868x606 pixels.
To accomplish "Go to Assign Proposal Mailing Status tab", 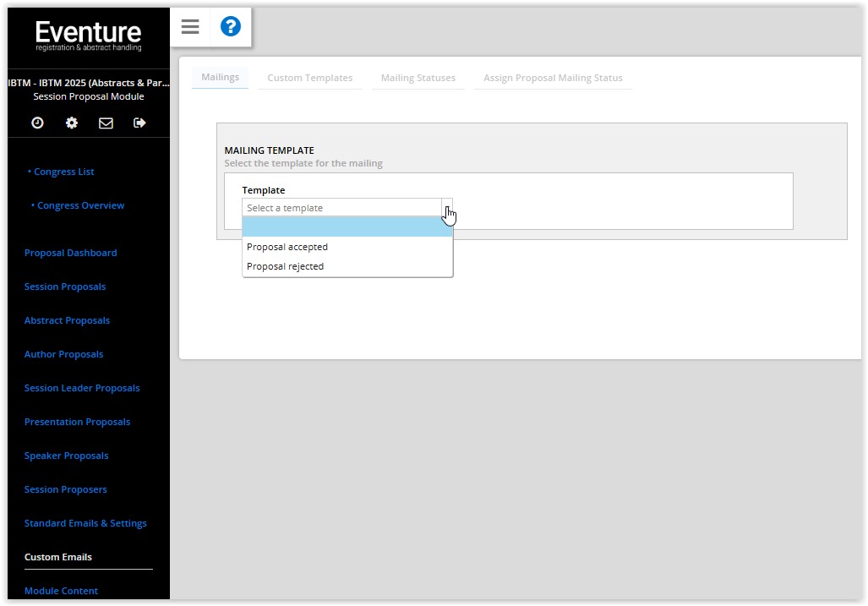I will (553, 78).
